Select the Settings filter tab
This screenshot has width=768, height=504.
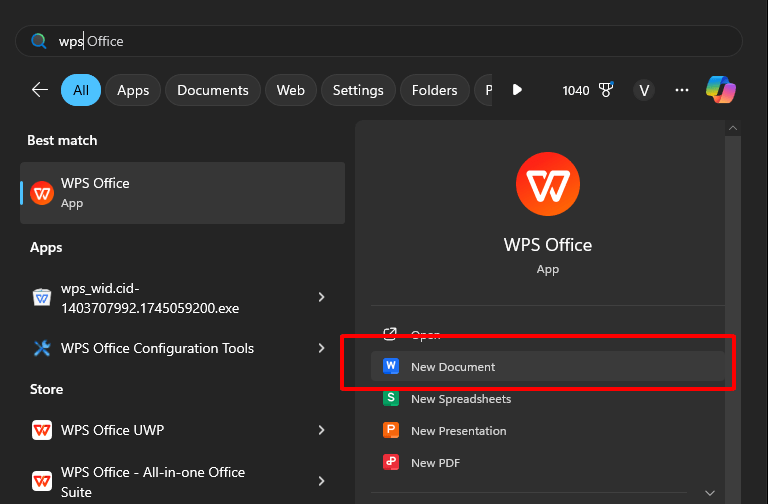click(x=358, y=90)
